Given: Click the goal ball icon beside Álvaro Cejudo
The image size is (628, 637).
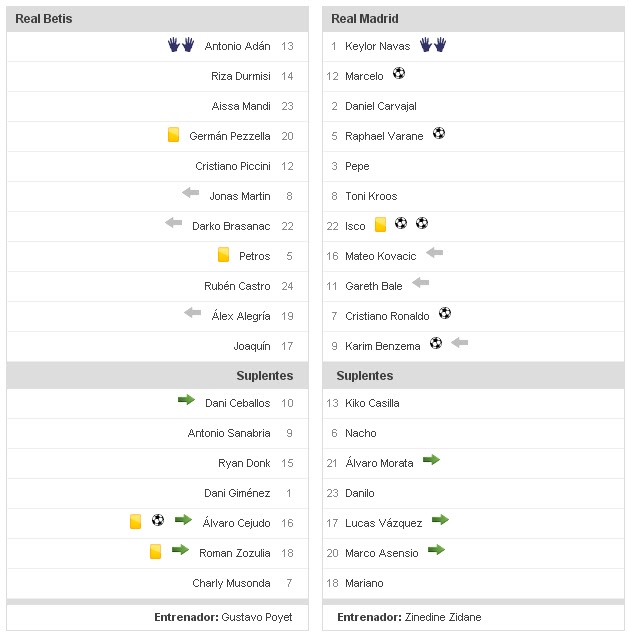Looking at the screenshot, I should tap(158, 520).
